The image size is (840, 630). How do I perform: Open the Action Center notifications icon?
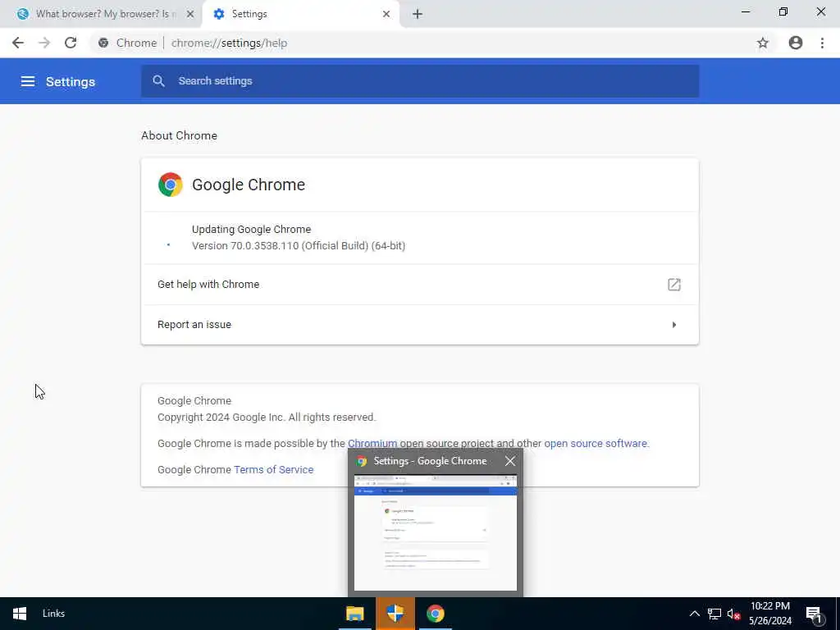click(x=815, y=614)
